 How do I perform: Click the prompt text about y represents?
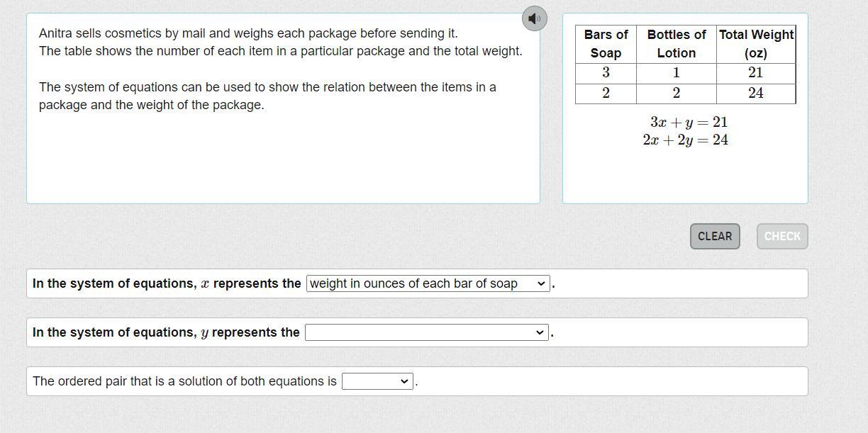[x=166, y=332]
